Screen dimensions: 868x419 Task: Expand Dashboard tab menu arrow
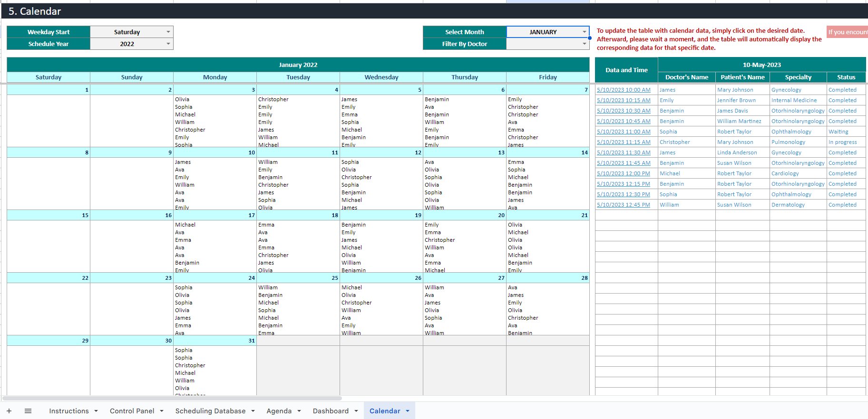pos(356,411)
